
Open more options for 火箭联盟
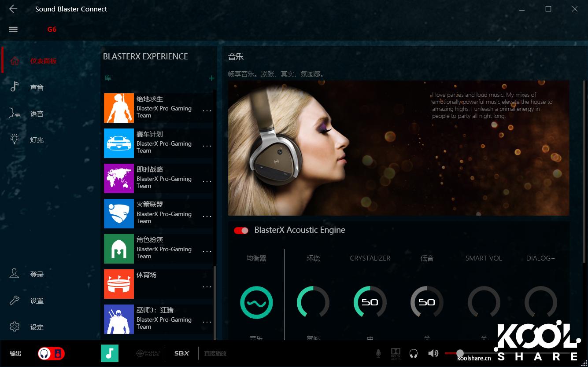pyautogui.click(x=207, y=217)
